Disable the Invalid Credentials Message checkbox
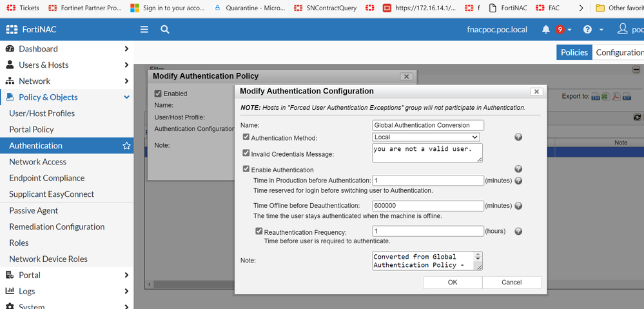This screenshot has height=309, width=644. [x=246, y=154]
